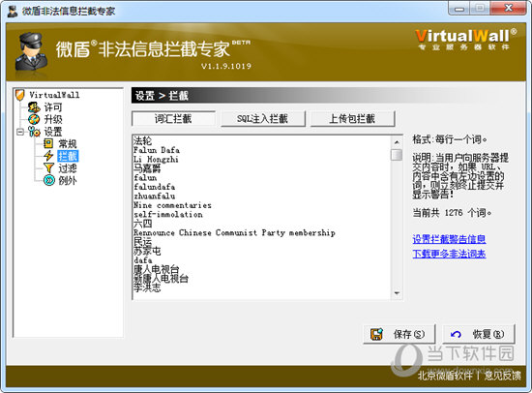This screenshot has height=393, width=532.
Task: Click the filter (过滤) funnel icon
Action: click(48, 168)
